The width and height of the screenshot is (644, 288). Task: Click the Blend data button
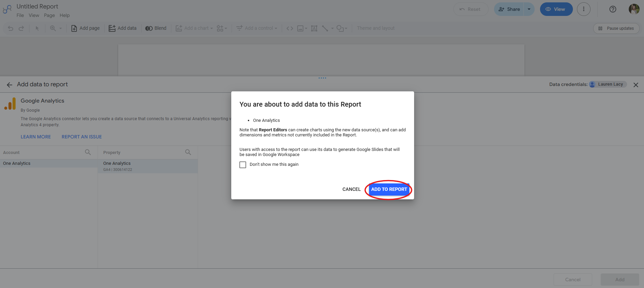[x=156, y=28]
